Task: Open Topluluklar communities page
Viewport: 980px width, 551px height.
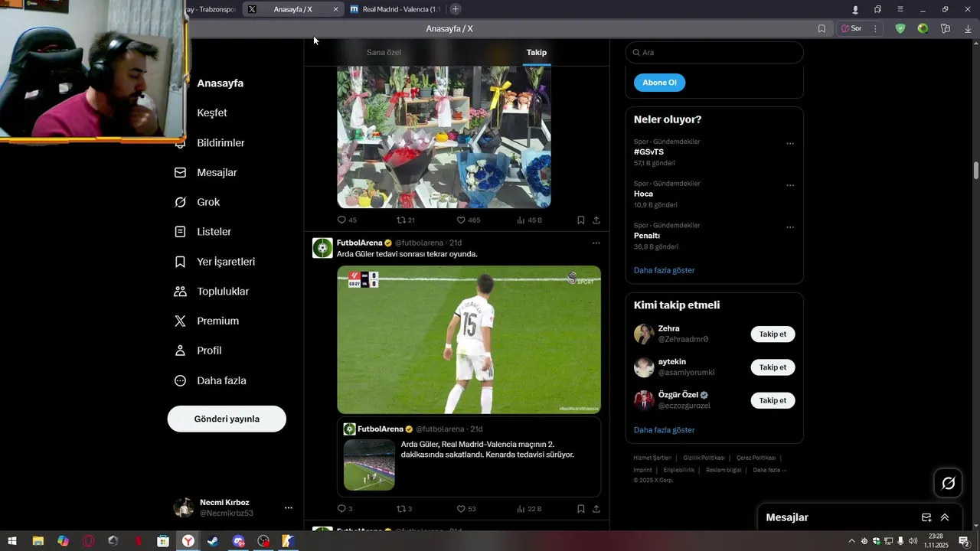Action: click(x=211, y=292)
